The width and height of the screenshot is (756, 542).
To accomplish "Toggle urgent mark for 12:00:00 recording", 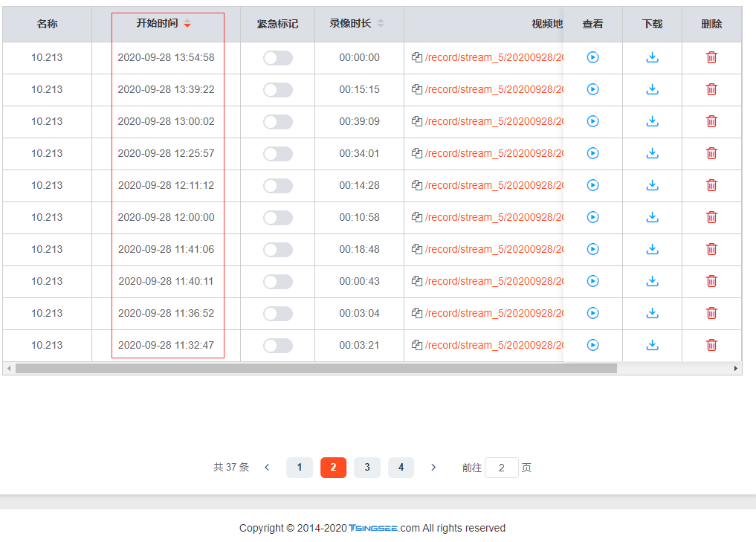I will (x=278, y=218).
